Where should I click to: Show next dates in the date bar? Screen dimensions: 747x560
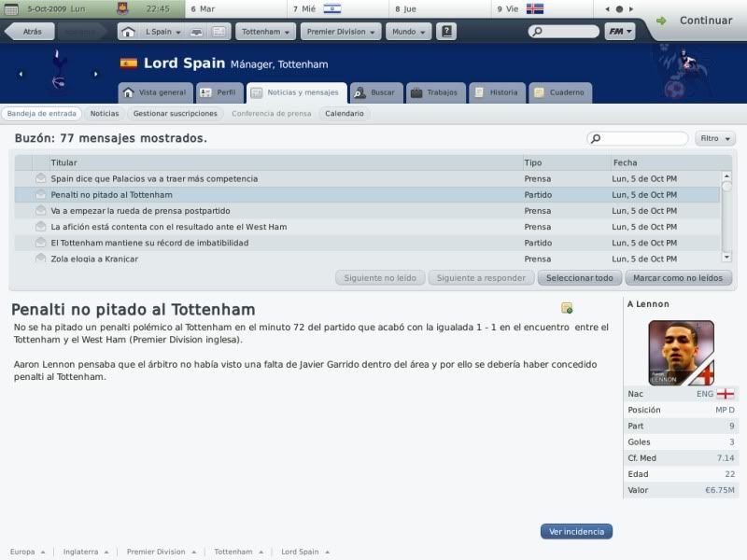pyautogui.click(x=631, y=9)
